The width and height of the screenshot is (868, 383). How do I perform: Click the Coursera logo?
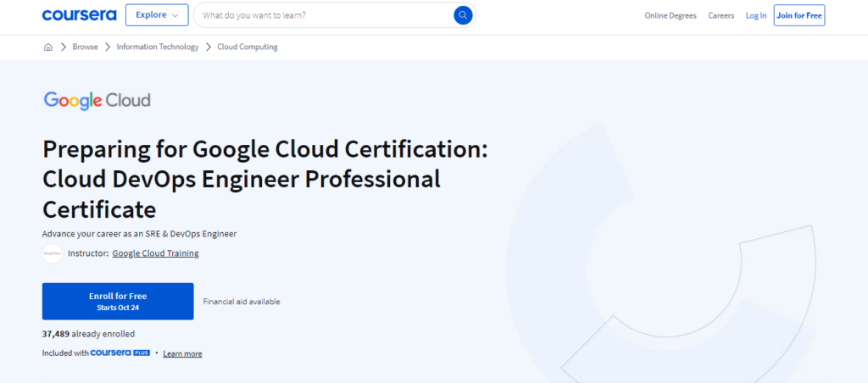[79, 15]
